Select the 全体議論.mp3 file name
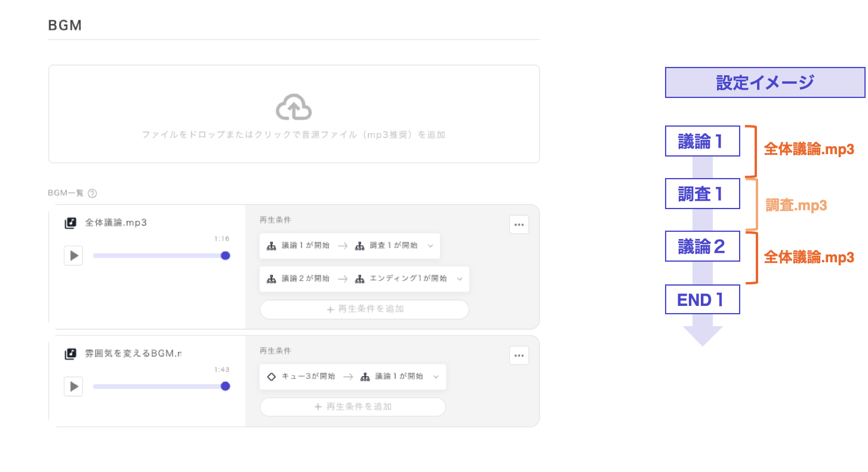This screenshot has width=868, height=472. point(116,223)
